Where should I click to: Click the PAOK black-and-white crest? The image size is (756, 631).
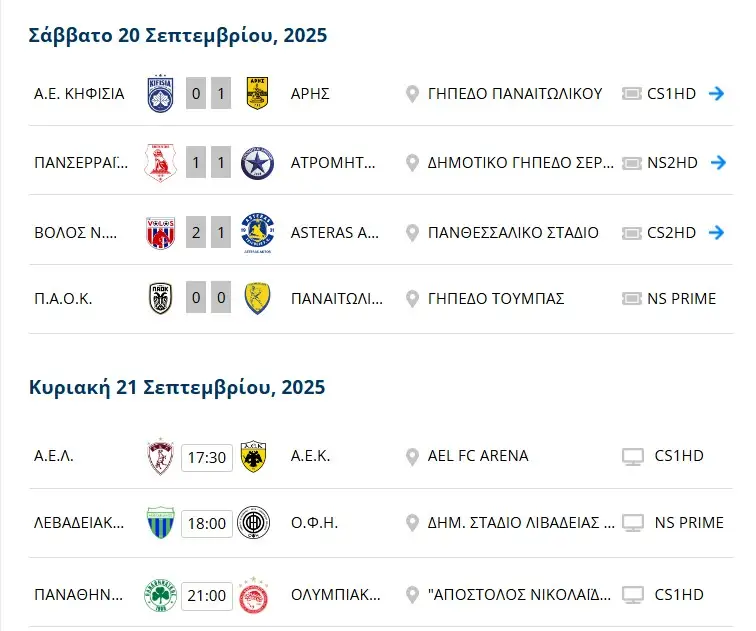(x=160, y=298)
